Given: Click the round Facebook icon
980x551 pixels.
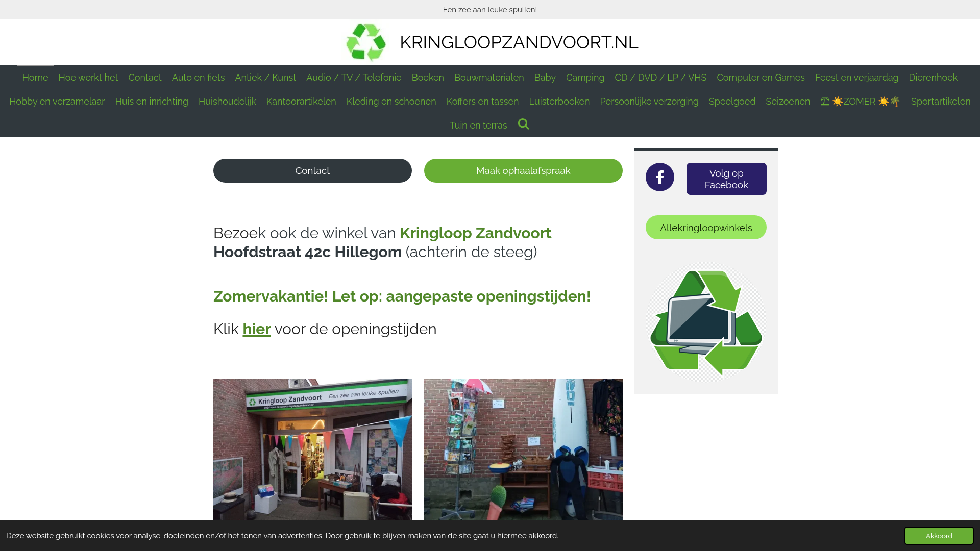Looking at the screenshot, I should click(660, 177).
